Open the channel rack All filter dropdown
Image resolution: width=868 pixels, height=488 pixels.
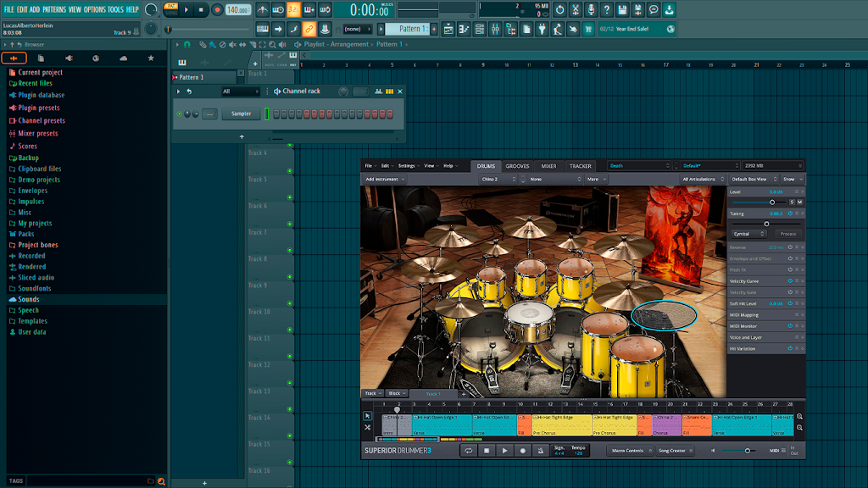[x=240, y=91]
